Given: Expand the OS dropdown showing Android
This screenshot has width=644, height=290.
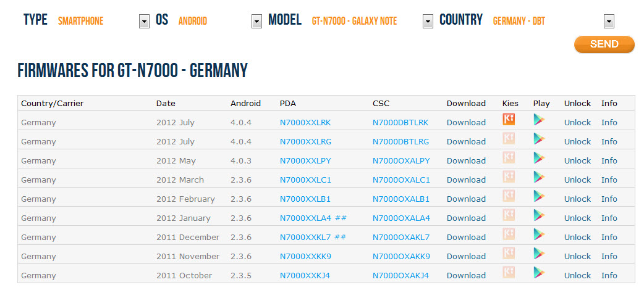Looking at the screenshot, I should [x=256, y=22].
